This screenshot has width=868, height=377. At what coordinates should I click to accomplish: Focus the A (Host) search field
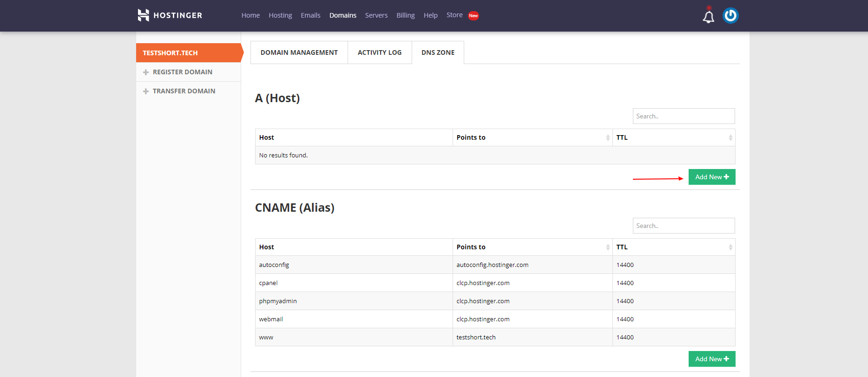pos(684,116)
